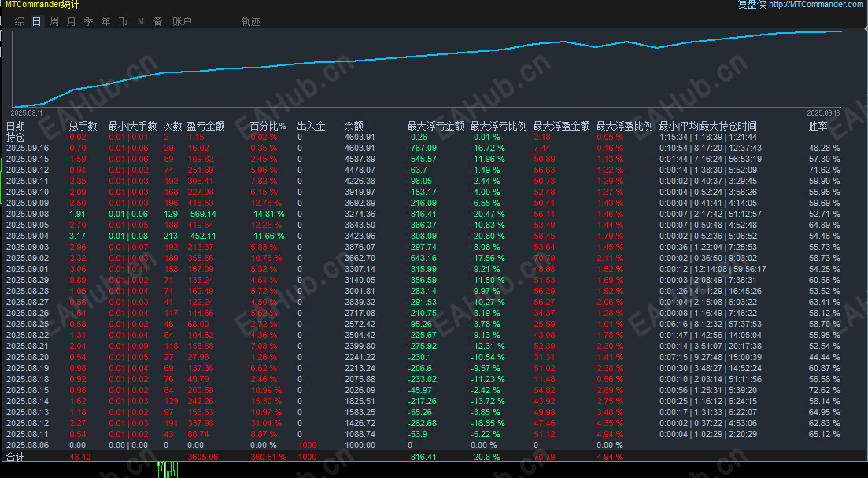Open the 账户 account tab
This screenshot has width=868, height=478.
pos(182,21)
